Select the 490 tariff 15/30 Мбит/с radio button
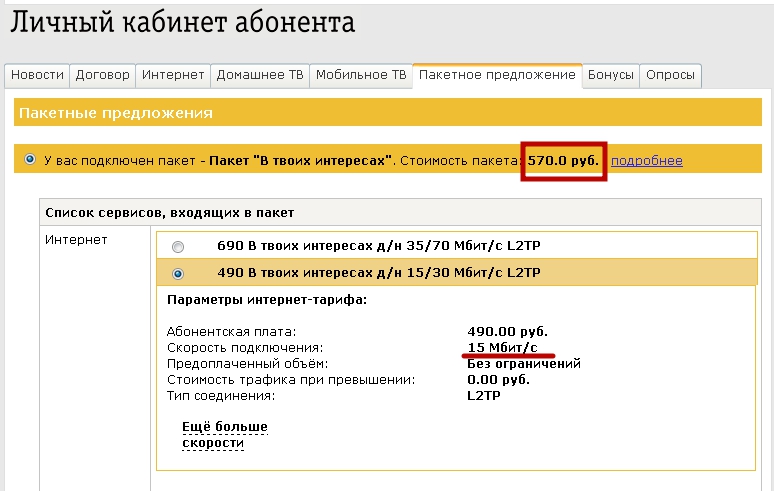 pos(178,273)
